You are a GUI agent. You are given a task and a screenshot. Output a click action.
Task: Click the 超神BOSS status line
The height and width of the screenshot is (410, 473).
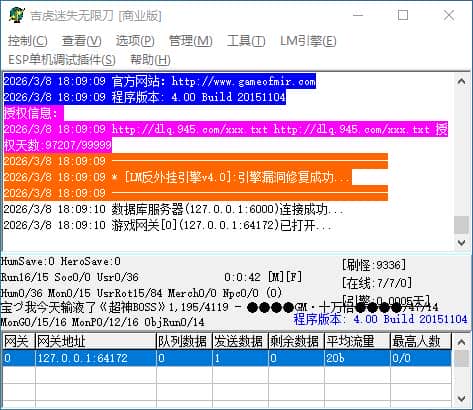point(219,307)
